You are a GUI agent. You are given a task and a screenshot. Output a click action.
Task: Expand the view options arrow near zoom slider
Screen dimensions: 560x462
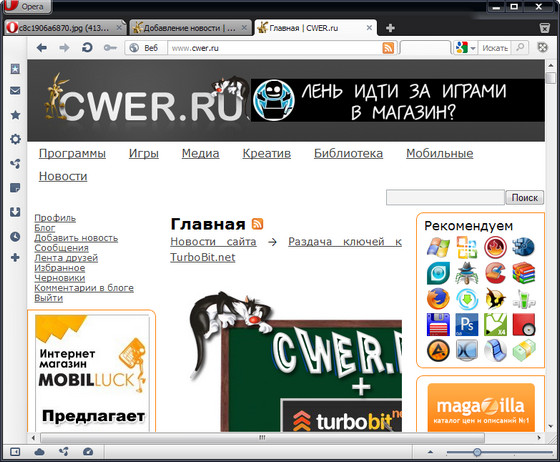pos(430,452)
